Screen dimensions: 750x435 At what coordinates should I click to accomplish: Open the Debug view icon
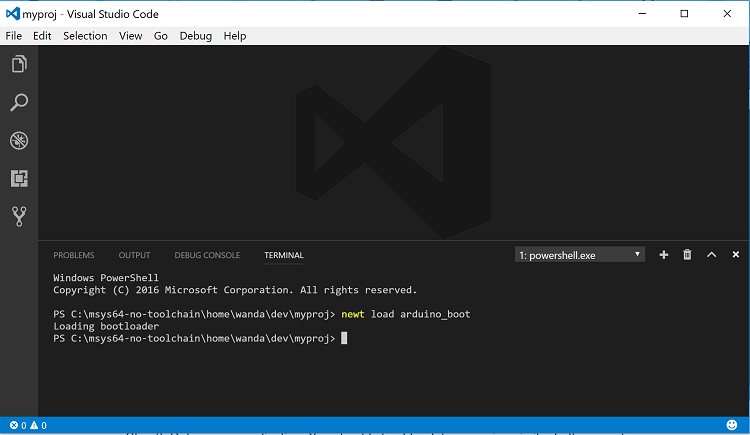pyautogui.click(x=19, y=140)
